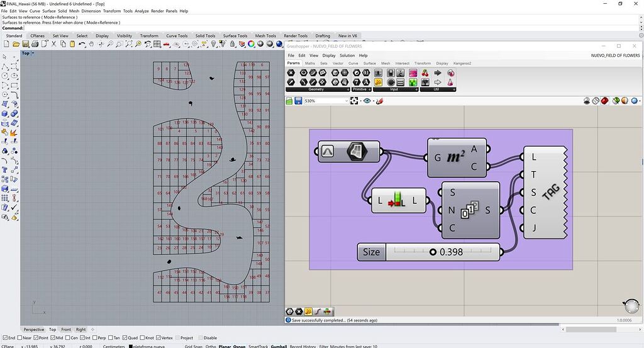Viewport: 644px width, 348px height.
Task: Open the Solution menu in Grasshopper
Action: tap(347, 55)
